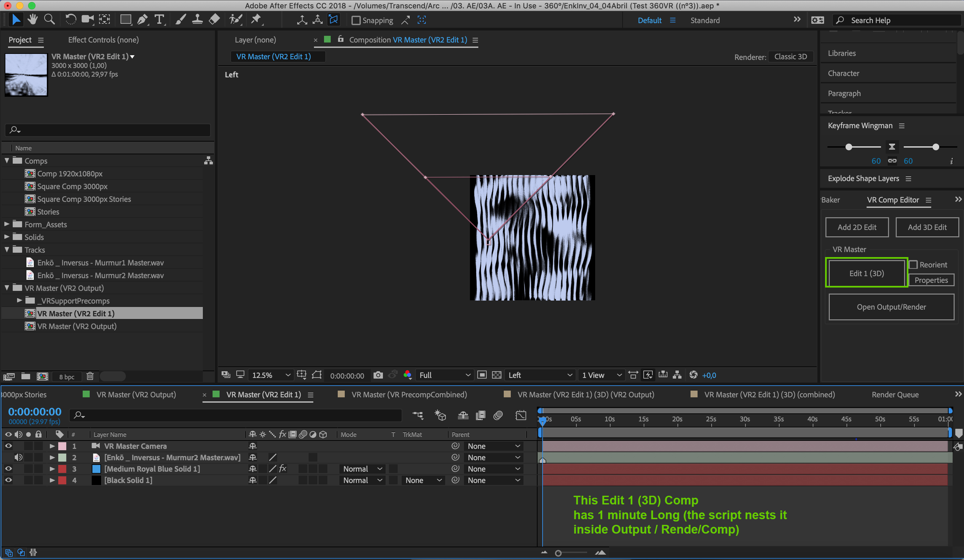Toggle visibility eye icon for layer 3
Screen dimensions: 964x560
tap(9, 469)
